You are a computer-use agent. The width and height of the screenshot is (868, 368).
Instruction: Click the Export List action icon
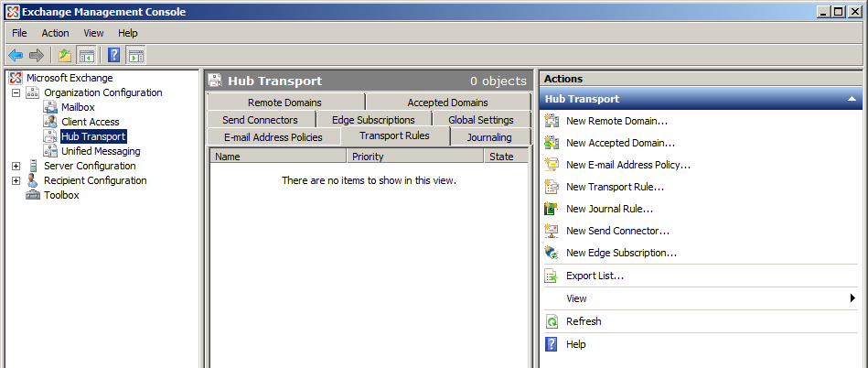coord(552,276)
